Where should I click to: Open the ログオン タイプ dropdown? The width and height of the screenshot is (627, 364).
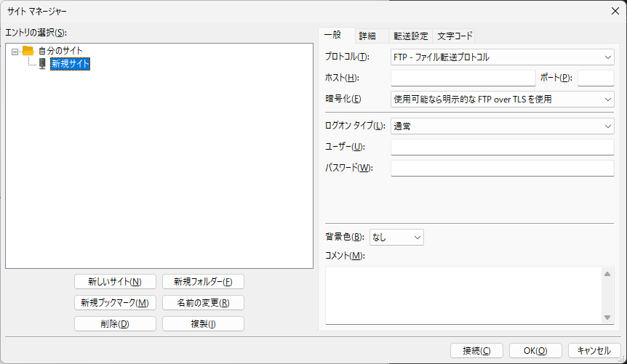(x=502, y=126)
